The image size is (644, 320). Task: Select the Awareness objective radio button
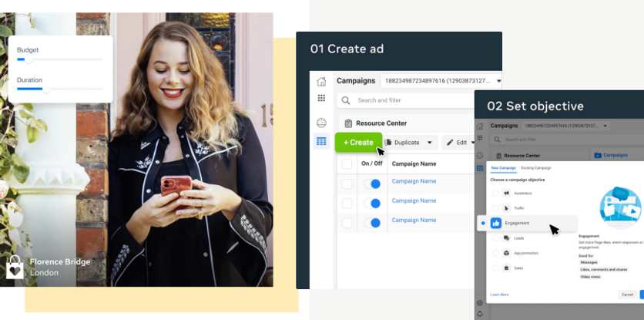coord(495,193)
